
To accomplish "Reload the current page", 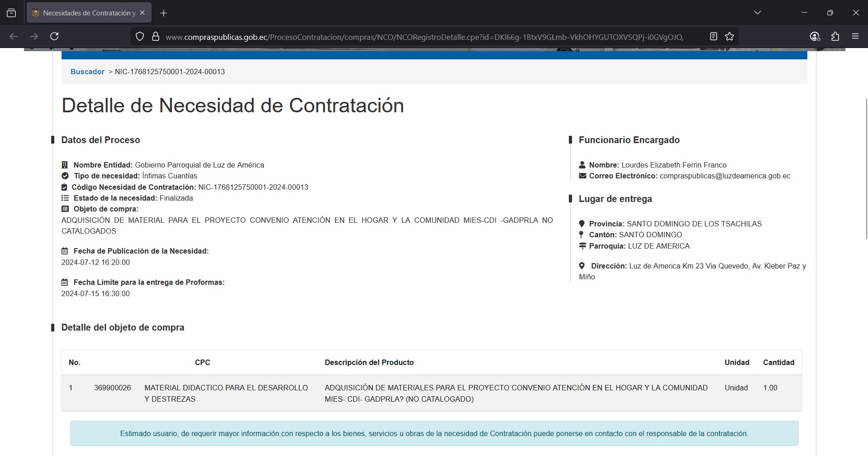I will pyautogui.click(x=54, y=36).
